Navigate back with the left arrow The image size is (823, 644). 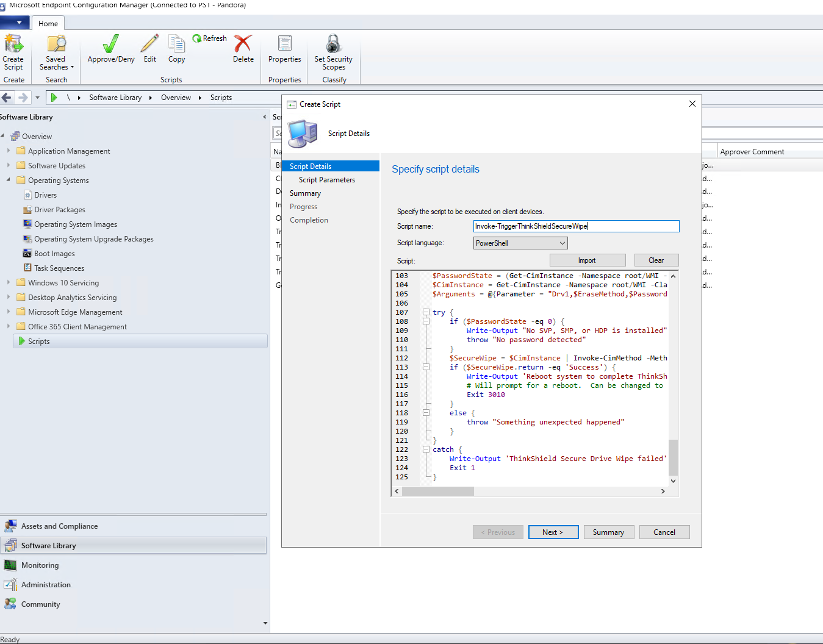7,98
